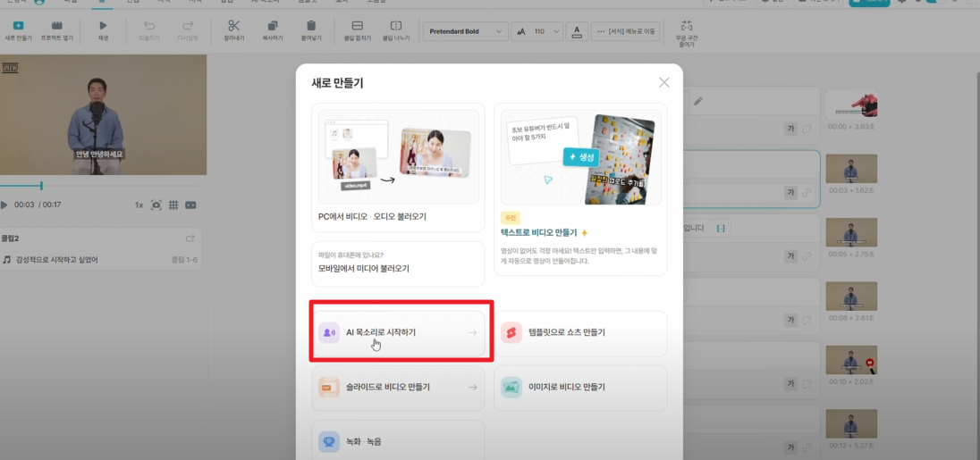The width and height of the screenshot is (980, 460).
Task: Open the font size 110 dropdown
Action: coord(536,31)
